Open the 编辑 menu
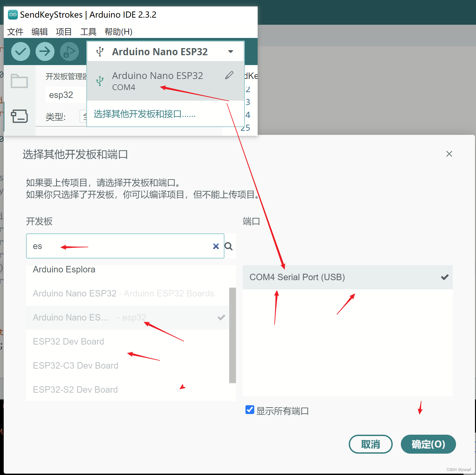Viewport: 476px width, 475px height. (x=40, y=32)
